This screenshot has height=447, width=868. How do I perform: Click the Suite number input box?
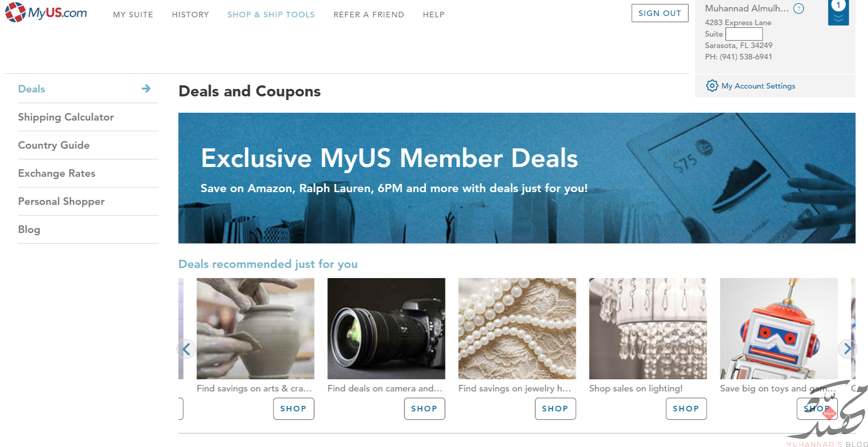744,34
